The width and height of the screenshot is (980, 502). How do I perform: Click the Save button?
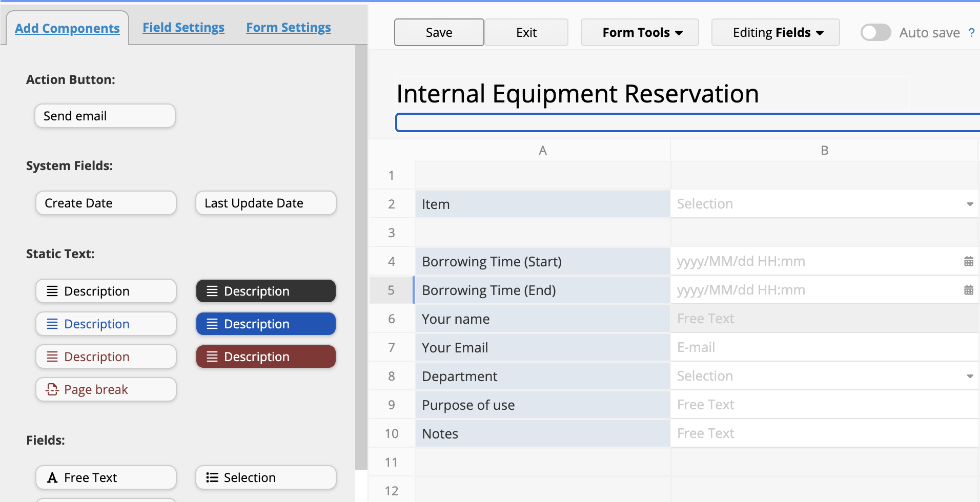tap(439, 33)
